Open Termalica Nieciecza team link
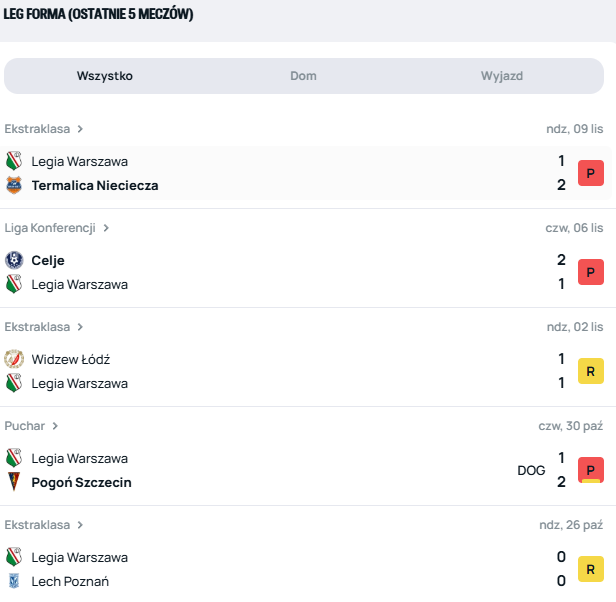Screen dimensions: 616x602 (95, 185)
